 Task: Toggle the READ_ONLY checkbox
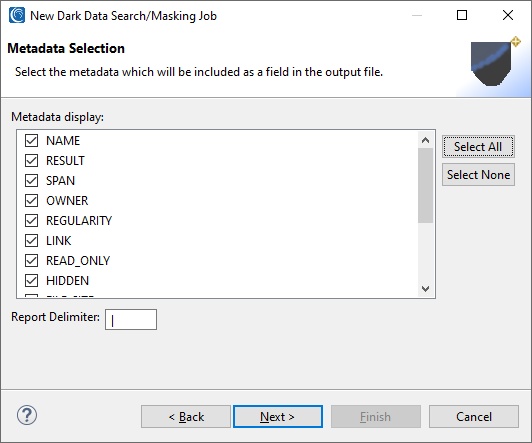click(x=32, y=261)
